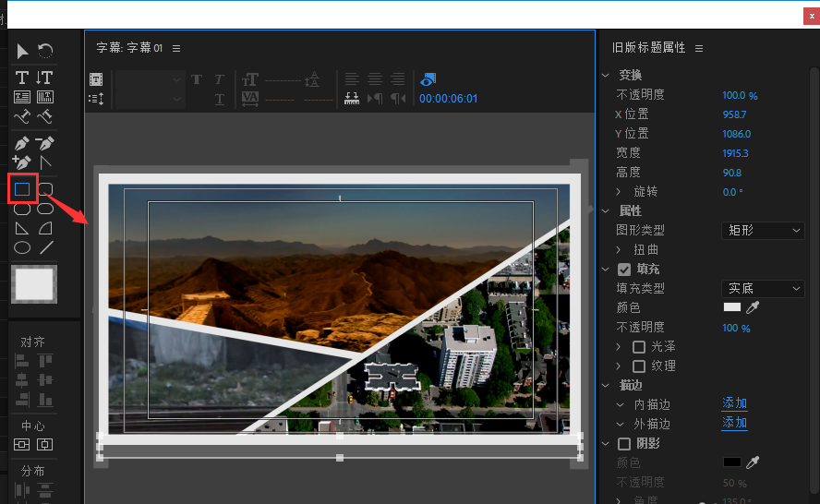Click the Show Background Video eye icon
Image resolution: width=820 pixels, height=504 pixels.
pyautogui.click(x=428, y=79)
